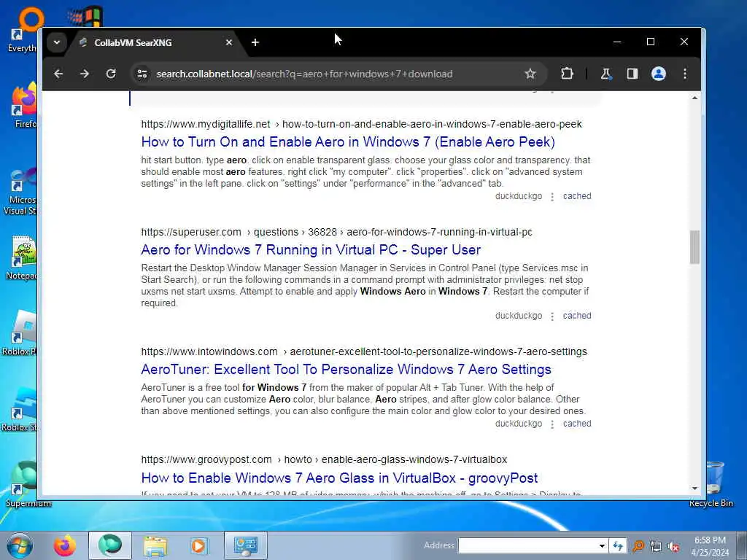The image size is (747, 560).
Task: Click page scrollbar thumb
Action: (x=694, y=247)
